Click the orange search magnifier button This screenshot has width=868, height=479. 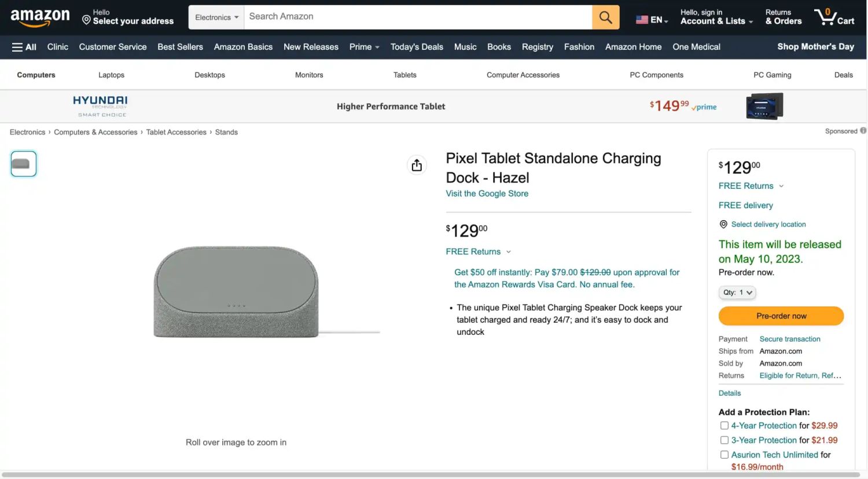[605, 17]
